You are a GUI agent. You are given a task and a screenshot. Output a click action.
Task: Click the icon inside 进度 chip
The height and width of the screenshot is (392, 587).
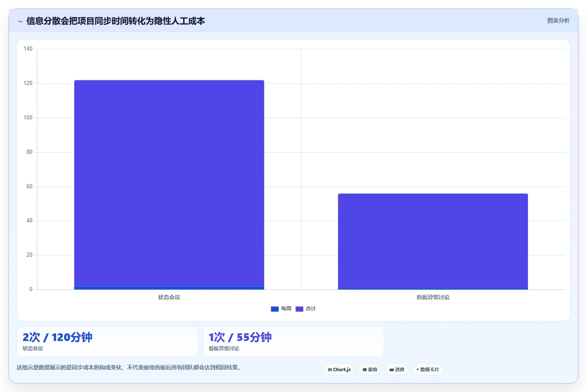click(391, 370)
